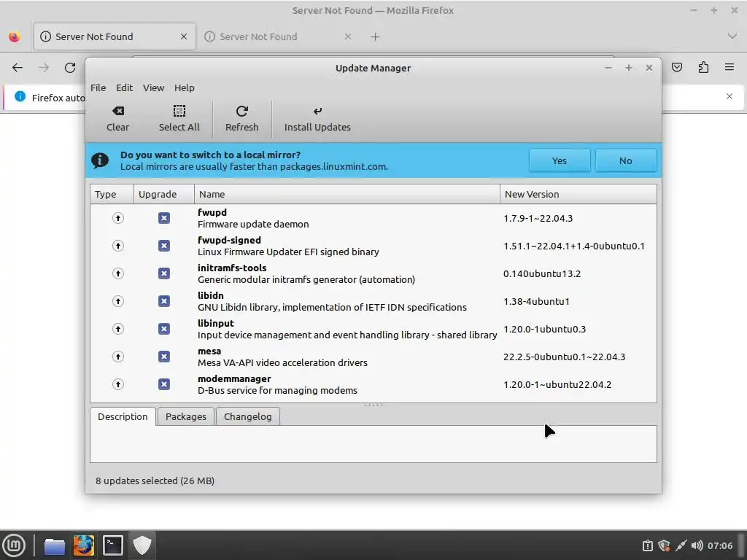Expand the Firefox list all tabs chevron

click(732, 36)
